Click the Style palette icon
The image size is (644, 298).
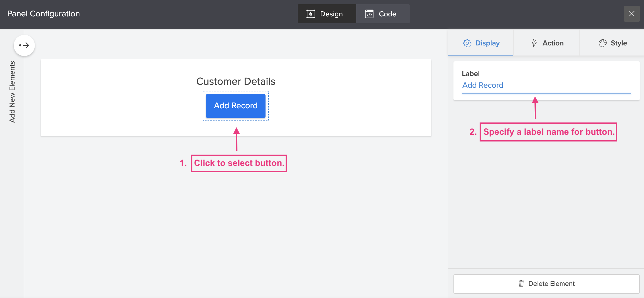(603, 43)
